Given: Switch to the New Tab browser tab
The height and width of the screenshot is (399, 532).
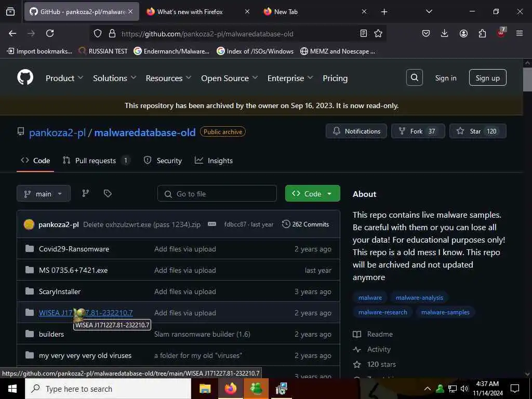Looking at the screenshot, I should point(315,11).
